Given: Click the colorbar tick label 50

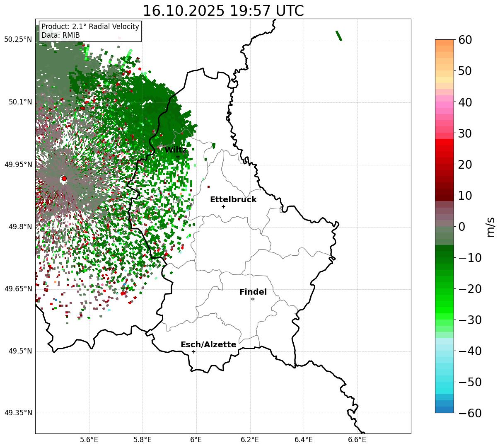Looking at the screenshot, I should [x=465, y=71].
